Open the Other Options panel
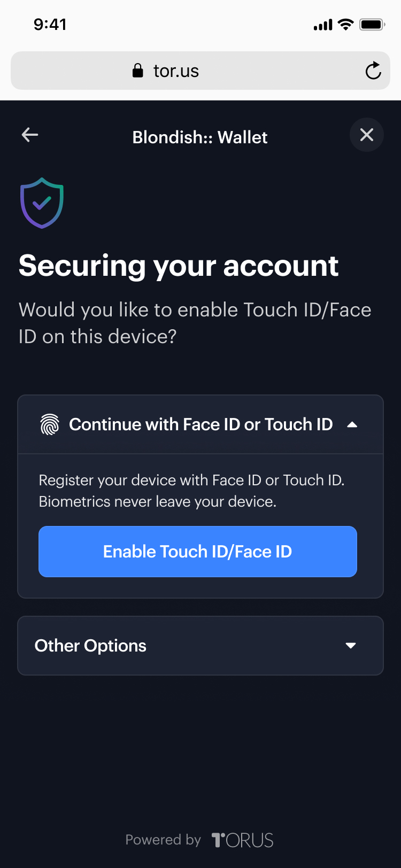Image resolution: width=401 pixels, height=868 pixels. [x=200, y=646]
